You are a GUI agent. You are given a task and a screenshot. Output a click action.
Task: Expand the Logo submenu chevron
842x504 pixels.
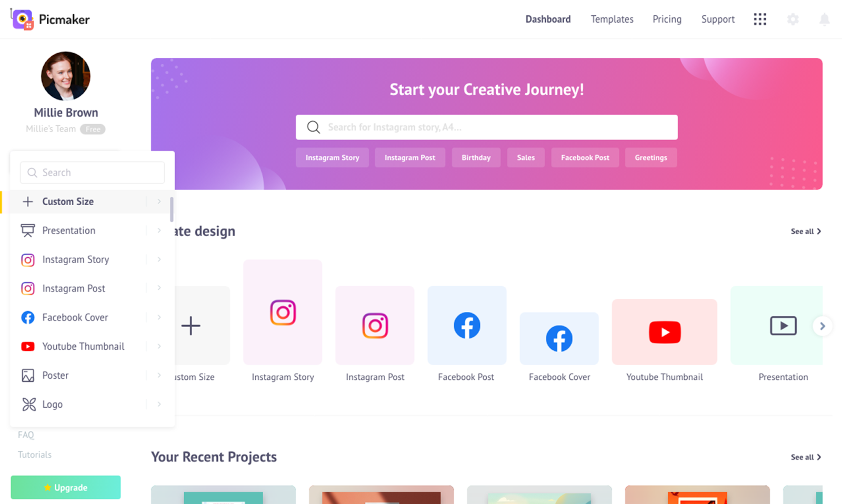159,404
